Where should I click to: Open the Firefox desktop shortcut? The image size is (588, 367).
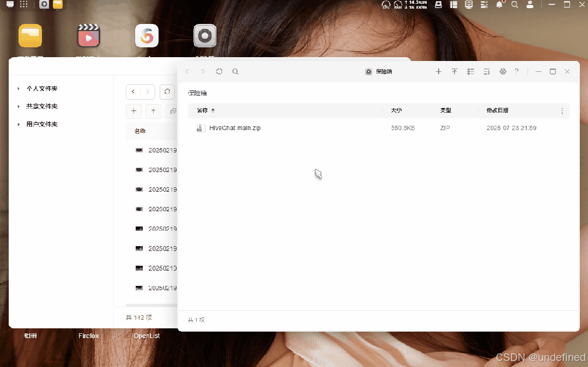coord(88,336)
